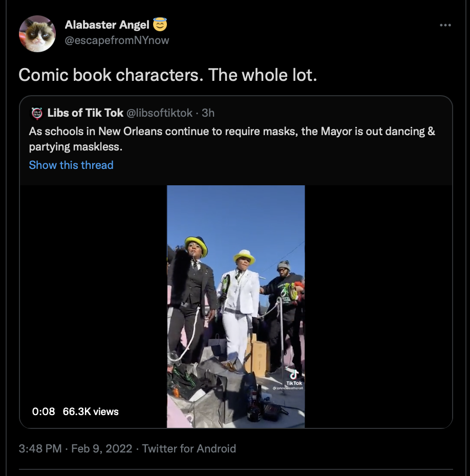This screenshot has height=476, width=470.
Task: Click the black area left of video
Action: coord(93,306)
